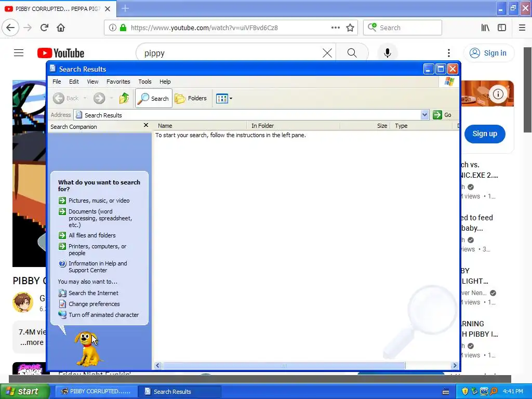Switch to PIBBY CORRUPTED taskbar window
Screen dimensions: 532x399
[96, 392]
